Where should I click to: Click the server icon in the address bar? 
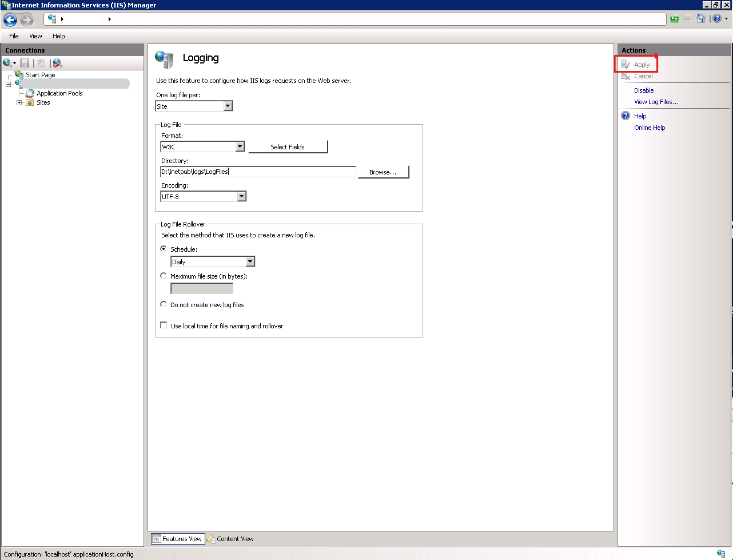(x=53, y=19)
